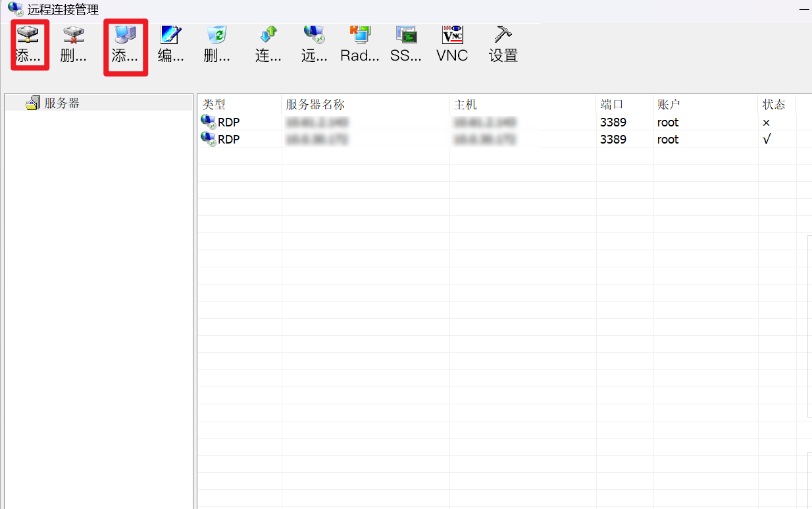Select the RDP row with × status

[228, 122]
